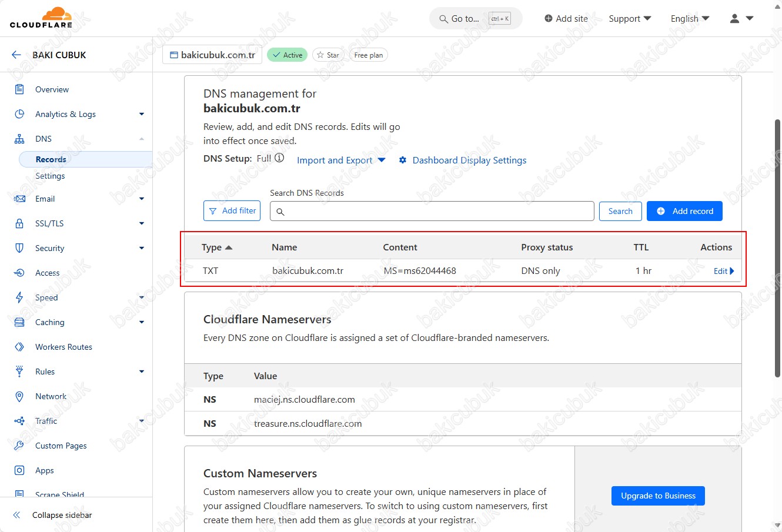Click the MS=ms62044468 content cell
Screen dimensions: 782x532
[x=420, y=271]
